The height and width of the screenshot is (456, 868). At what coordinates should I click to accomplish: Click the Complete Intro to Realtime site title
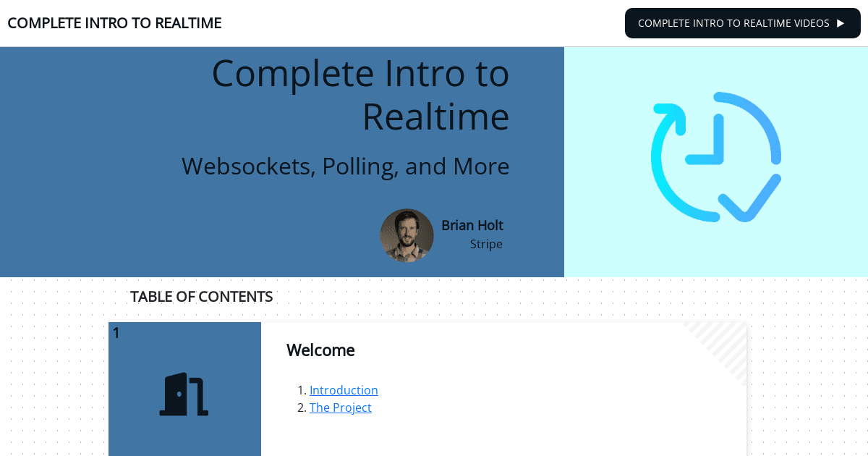click(114, 23)
